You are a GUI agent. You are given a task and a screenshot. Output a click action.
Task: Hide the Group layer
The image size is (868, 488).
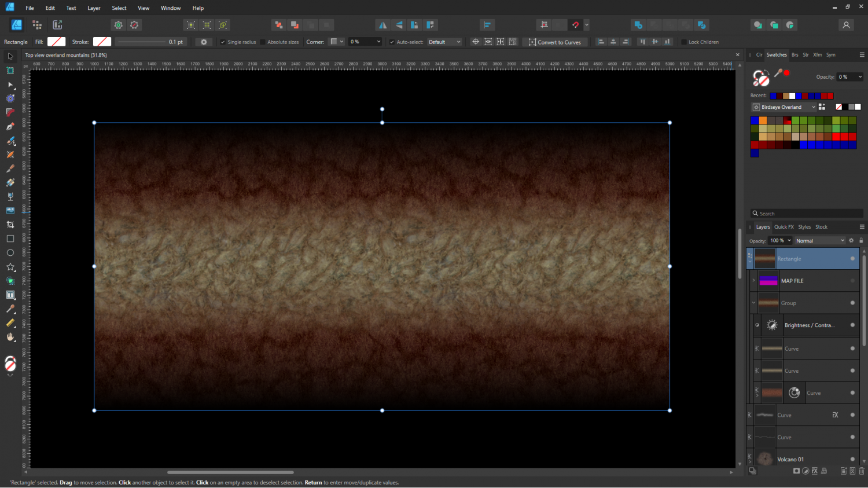[x=852, y=303]
